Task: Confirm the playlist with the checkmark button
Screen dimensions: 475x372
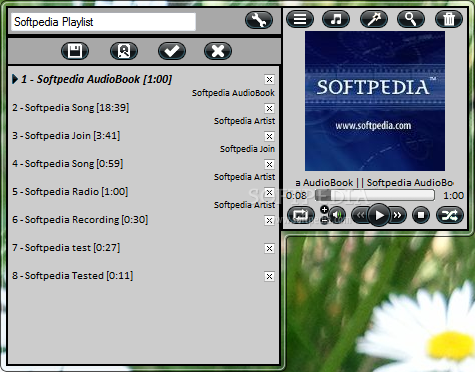Action: 172,51
